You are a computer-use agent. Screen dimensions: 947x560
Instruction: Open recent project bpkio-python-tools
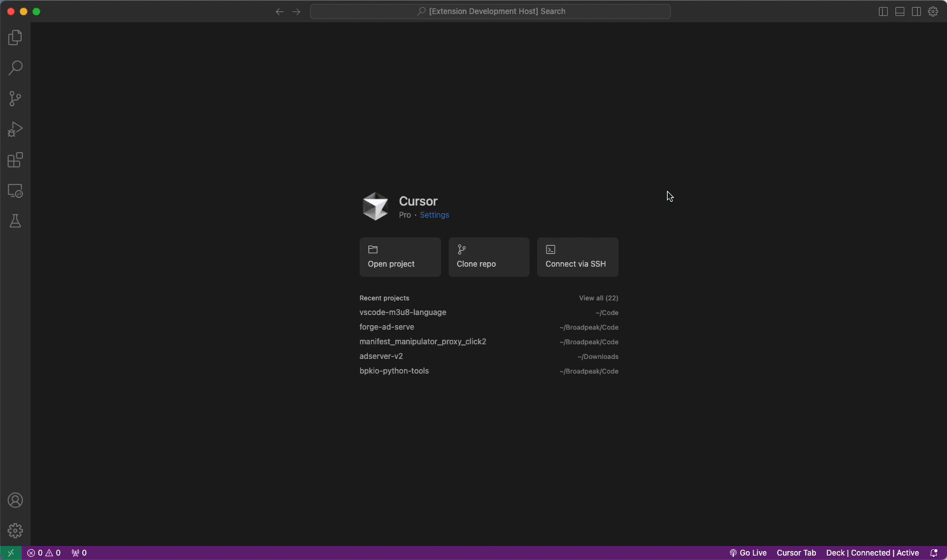[x=489, y=371]
